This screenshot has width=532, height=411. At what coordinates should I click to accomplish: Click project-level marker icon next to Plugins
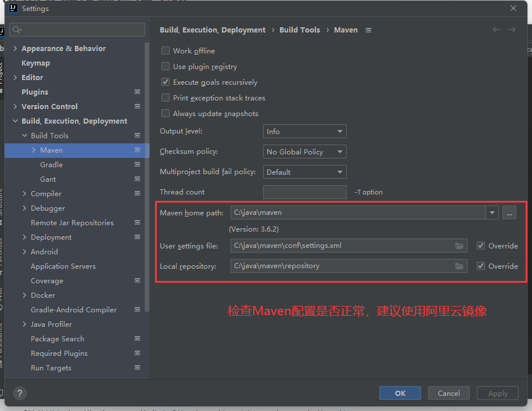[138, 92]
